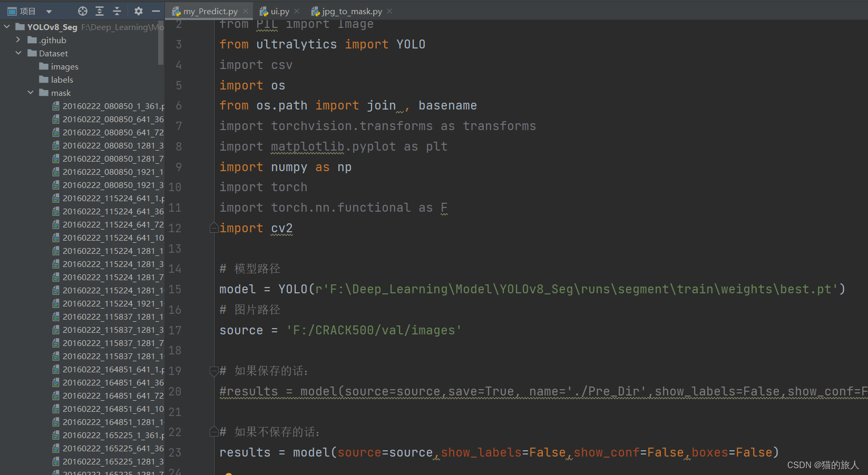Select file 20160222_115224_641_1

113,198
